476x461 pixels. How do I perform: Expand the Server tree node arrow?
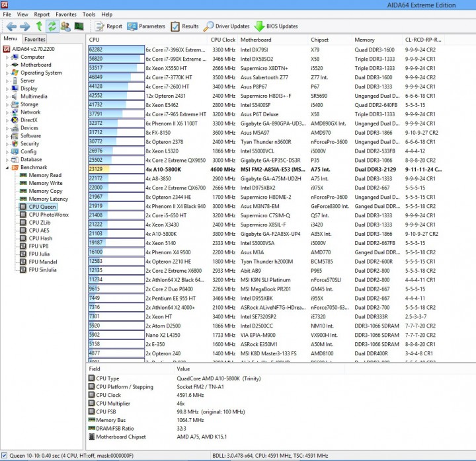[x=7, y=81]
